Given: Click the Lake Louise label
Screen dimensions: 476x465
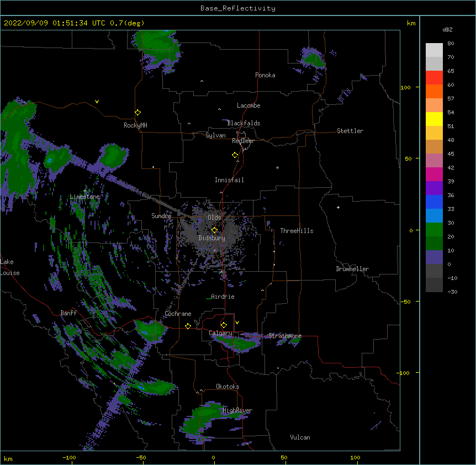Looking at the screenshot, I should click(x=10, y=267).
